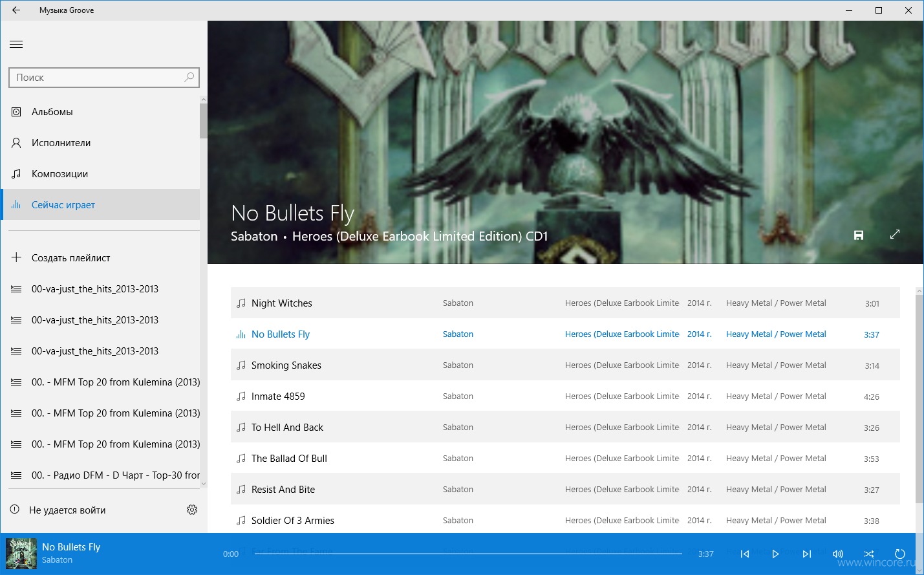
Task: Click Не удается войти sign-in link
Action: point(67,510)
